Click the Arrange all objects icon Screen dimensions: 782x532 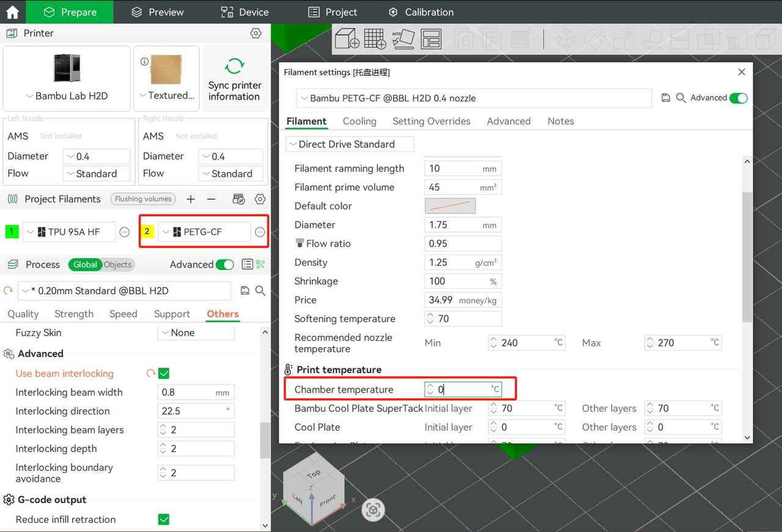[x=431, y=39]
